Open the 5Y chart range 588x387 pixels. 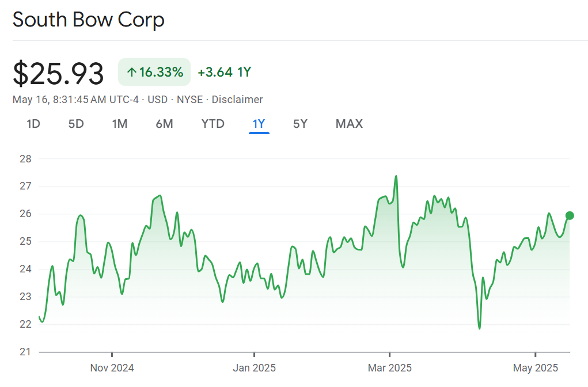(x=300, y=124)
